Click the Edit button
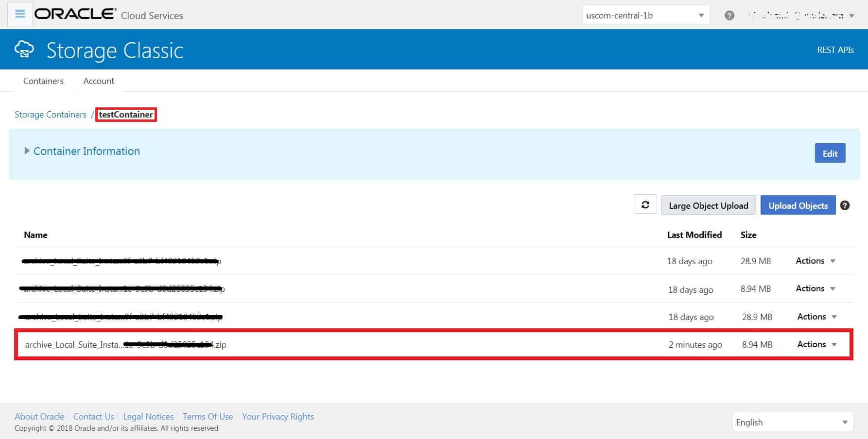 coord(830,153)
